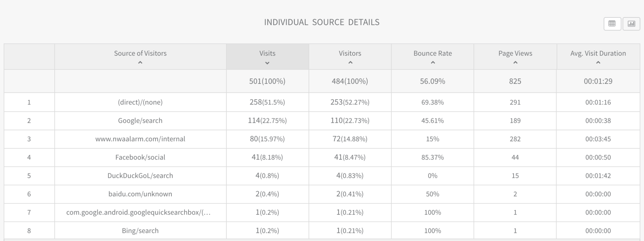This screenshot has height=241, width=644.
Task: Sort by Page Views arrow
Action: click(x=515, y=63)
